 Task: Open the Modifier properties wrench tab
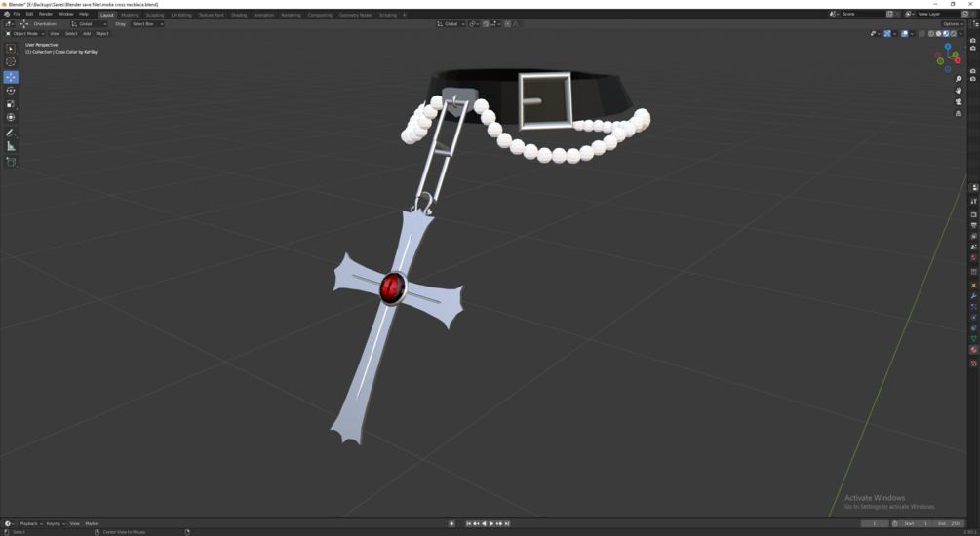[x=974, y=296]
